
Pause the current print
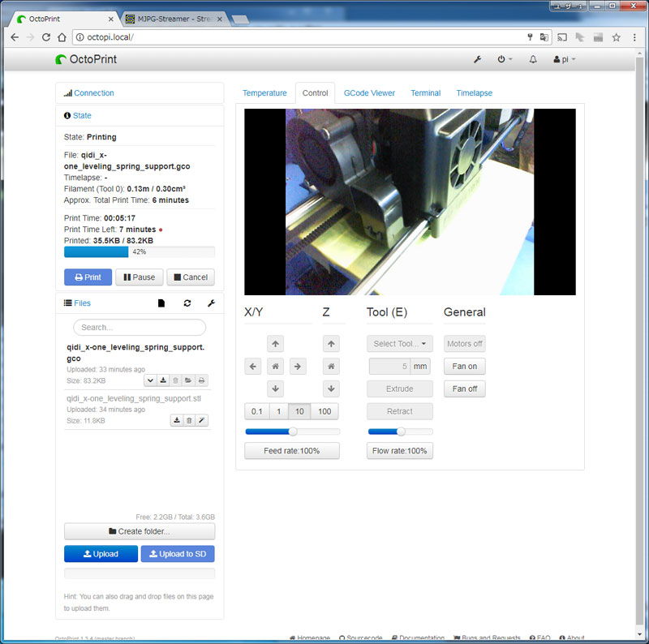click(x=139, y=277)
